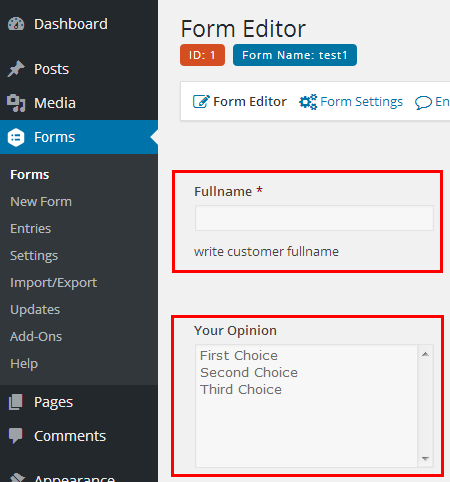Image resolution: width=450 pixels, height=482 pixels.
Task: Click the Form Settings gears icon
Action: point(308,102)
